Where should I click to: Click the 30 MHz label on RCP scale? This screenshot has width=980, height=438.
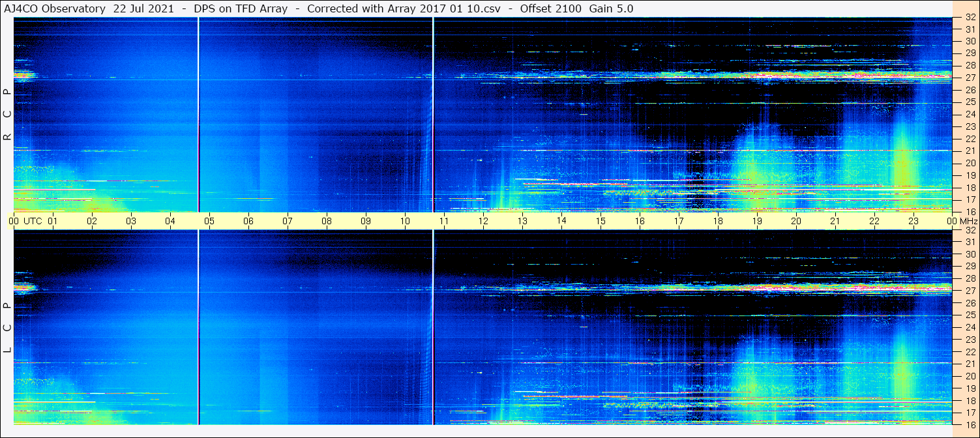tap(970, 41)
